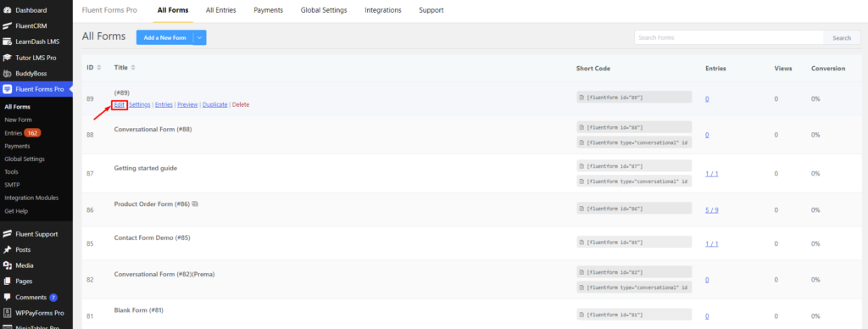Click the Dashboard gauge icon
The width and height of the screenshot is (868, 329).
(7, 10)
